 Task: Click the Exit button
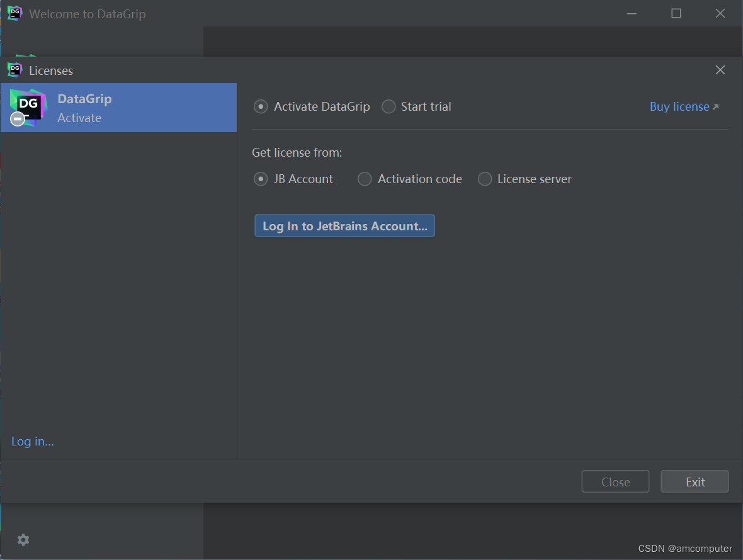(695, 482)
